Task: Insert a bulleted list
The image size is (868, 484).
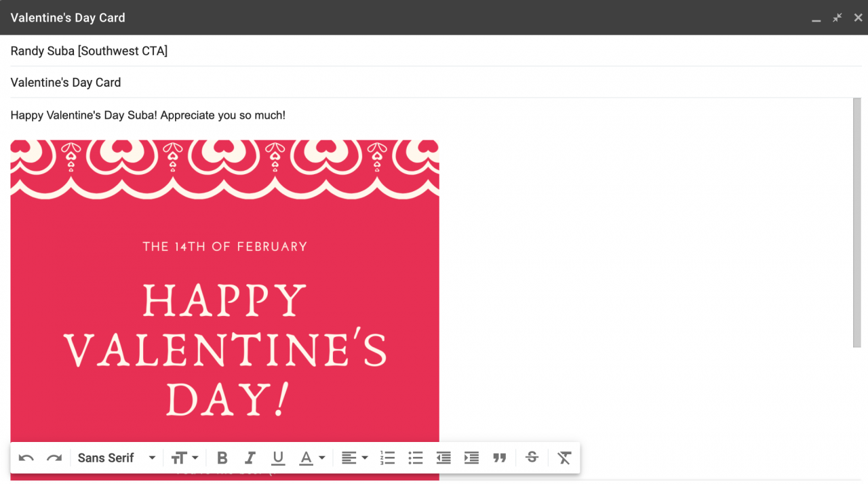Action: point(416,458)
